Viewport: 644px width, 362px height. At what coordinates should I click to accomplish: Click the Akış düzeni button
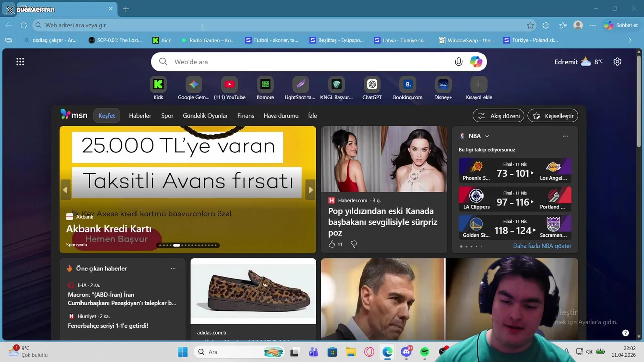(x=499, y=116)
